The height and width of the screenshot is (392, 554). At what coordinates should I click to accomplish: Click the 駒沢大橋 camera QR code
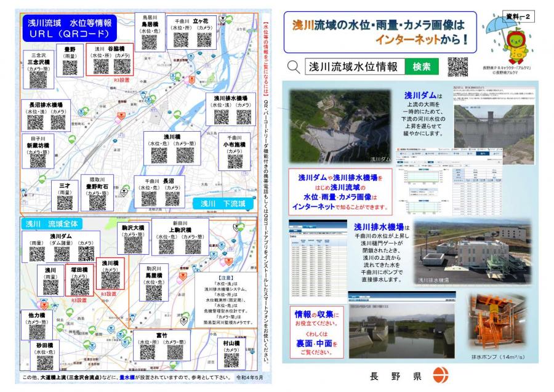point(133,245)
